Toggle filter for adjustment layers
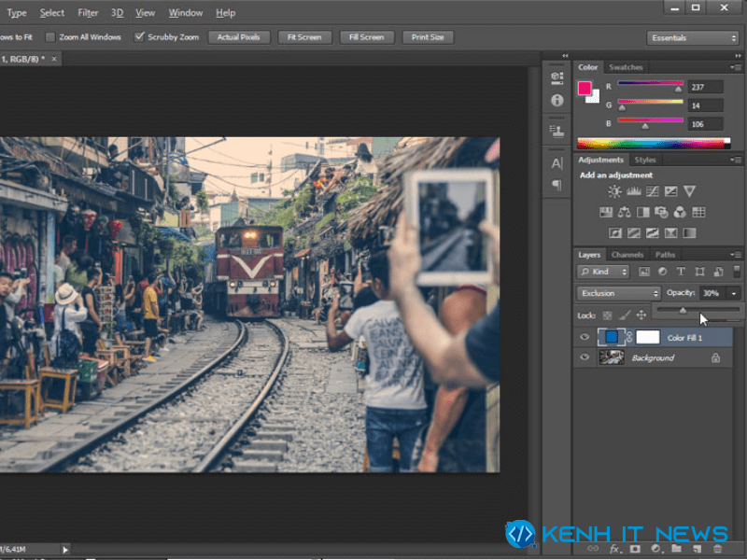This screenshot has width=747, height=560. (663, 272)
